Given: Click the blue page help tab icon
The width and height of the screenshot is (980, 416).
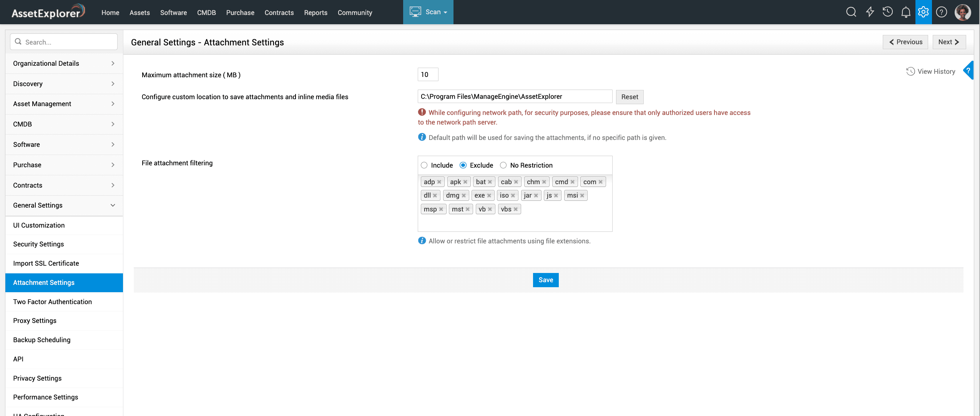Looking at the screenshot, I should [x=968, y=70].
